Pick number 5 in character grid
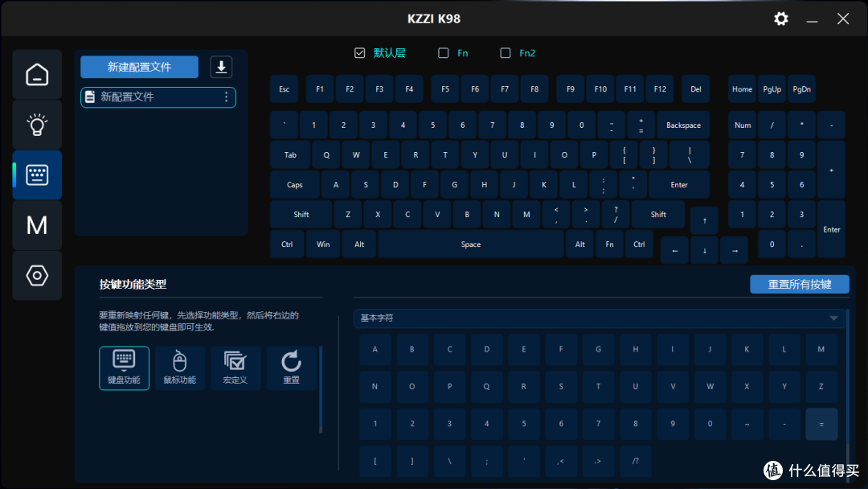Screen dimensions: 868x489 pyautogui.click(x=524, y=424)
